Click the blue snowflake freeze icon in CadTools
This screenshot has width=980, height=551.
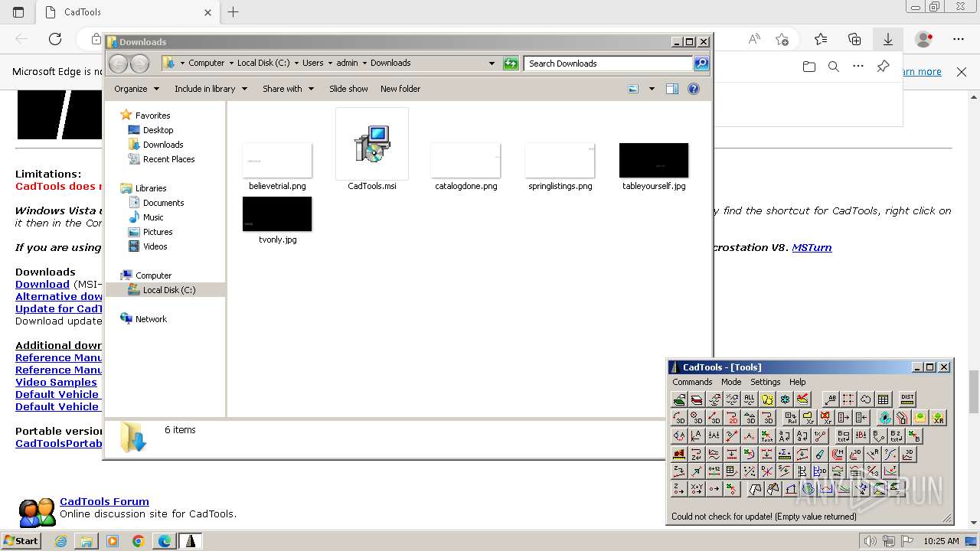[x=785, y=399]
